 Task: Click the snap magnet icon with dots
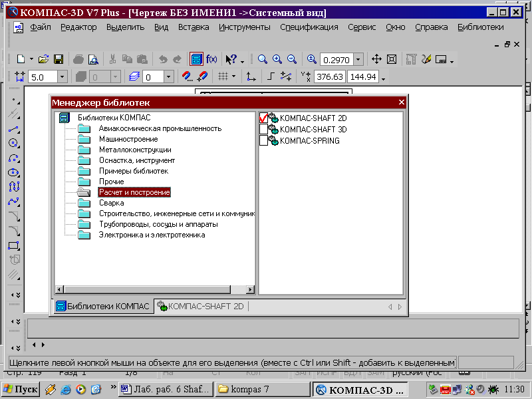[x=187, y=76]
